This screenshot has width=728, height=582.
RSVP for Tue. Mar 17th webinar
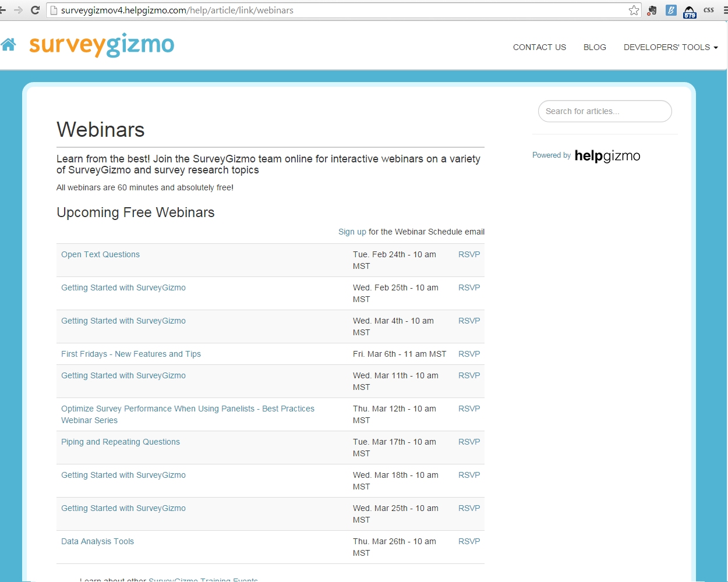click(469, 442)
